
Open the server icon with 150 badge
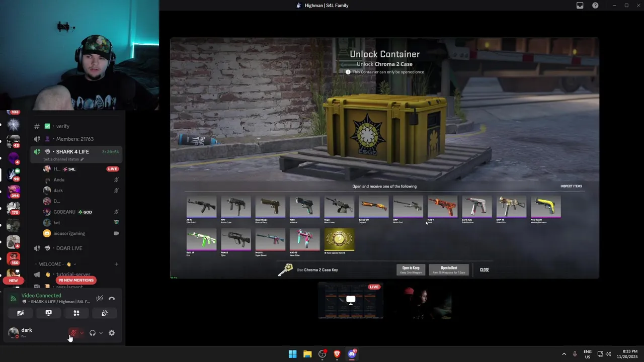pyautogui.click(x=14, y=258)
